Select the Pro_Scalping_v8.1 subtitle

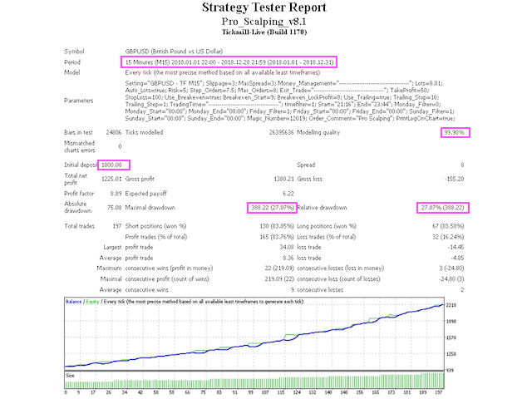point(264,22)
